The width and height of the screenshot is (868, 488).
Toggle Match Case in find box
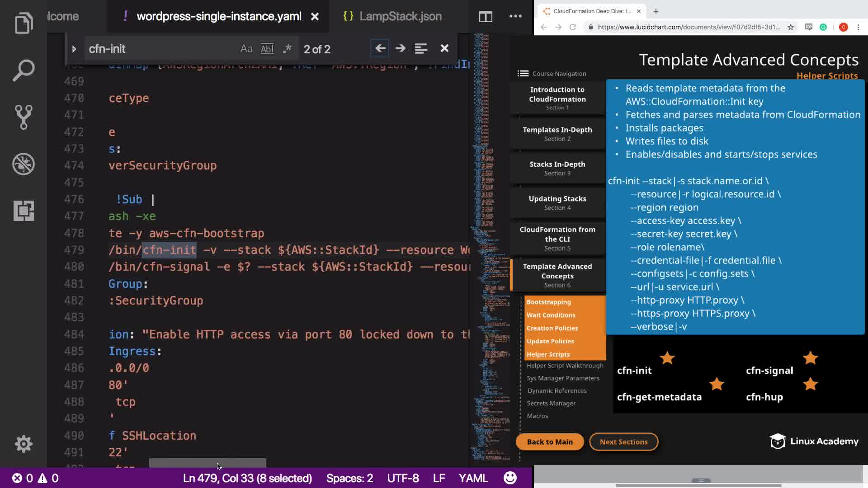[x=246, y=49]
